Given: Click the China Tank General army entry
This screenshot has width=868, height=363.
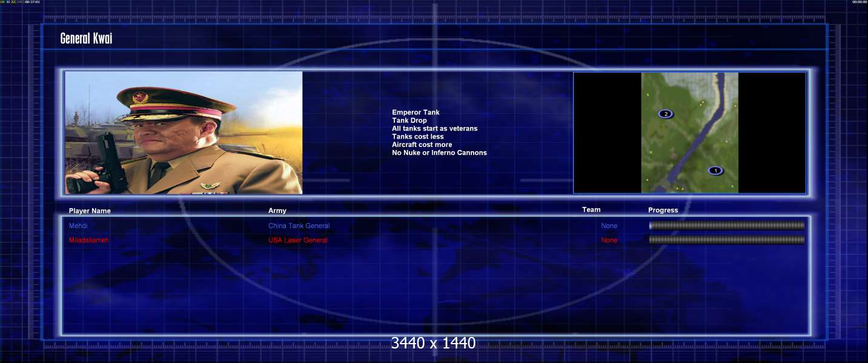Looking at the screenshot, I should [299, 226].
